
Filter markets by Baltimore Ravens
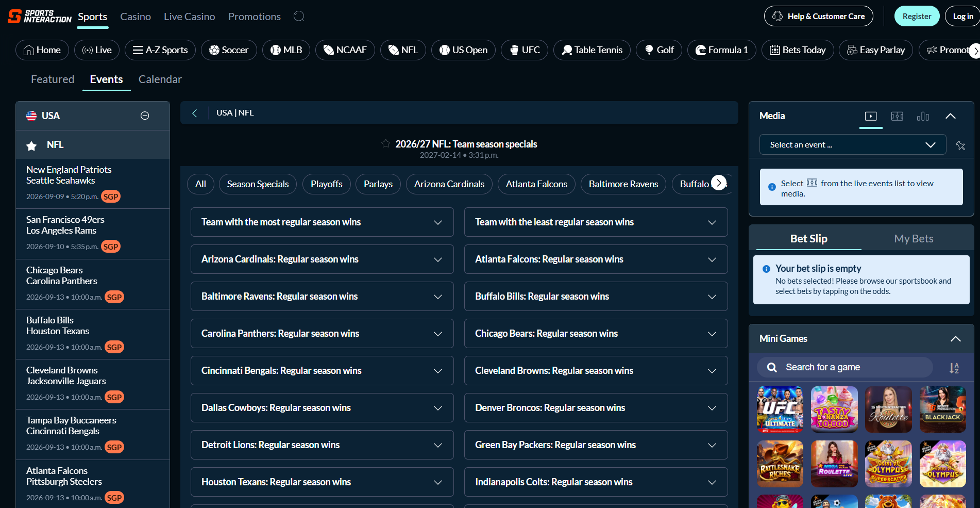pyautogui.click(x=623, y=184)
